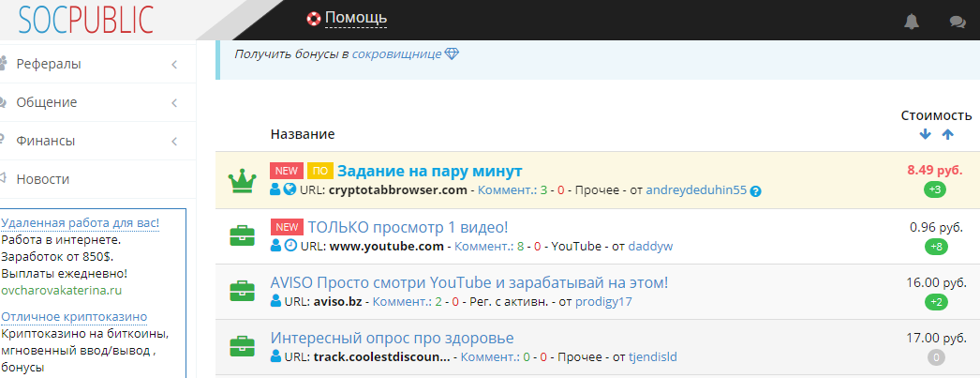Click the SOCPUBLIC logo

[85, 20]
